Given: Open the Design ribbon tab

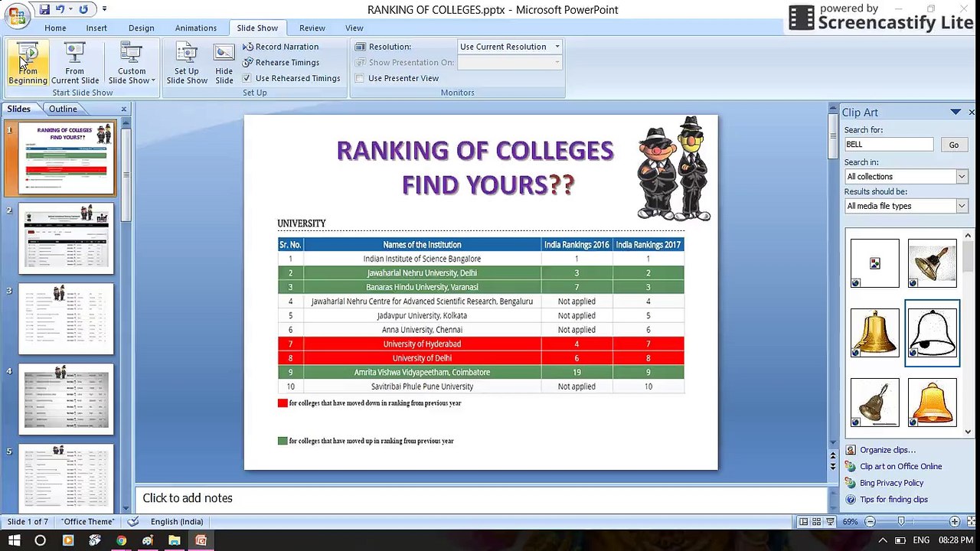Looking at the screenshot, I should click(141, 28).
